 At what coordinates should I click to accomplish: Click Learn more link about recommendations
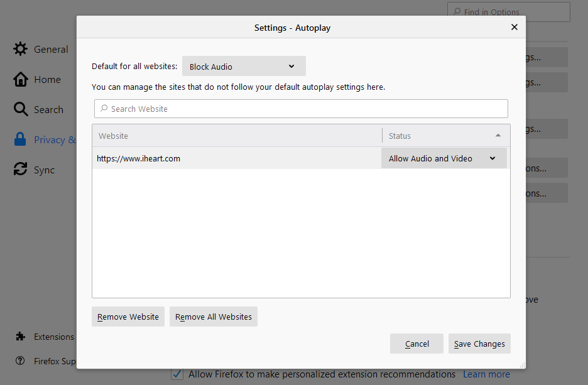486,374
